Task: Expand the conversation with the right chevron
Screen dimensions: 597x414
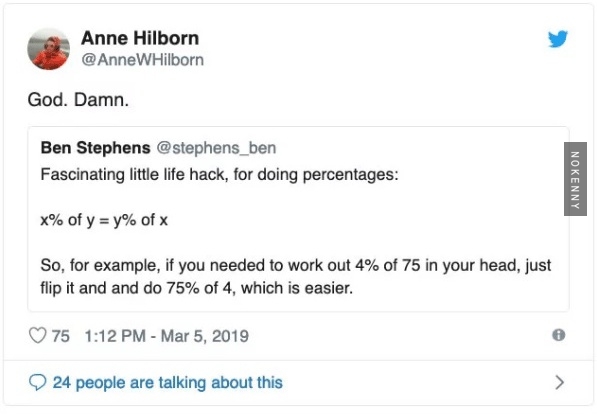Action: 559,382
